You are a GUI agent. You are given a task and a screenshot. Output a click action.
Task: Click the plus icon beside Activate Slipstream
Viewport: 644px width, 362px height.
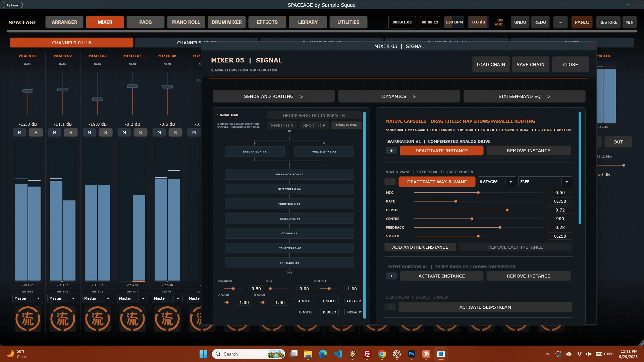390,307
